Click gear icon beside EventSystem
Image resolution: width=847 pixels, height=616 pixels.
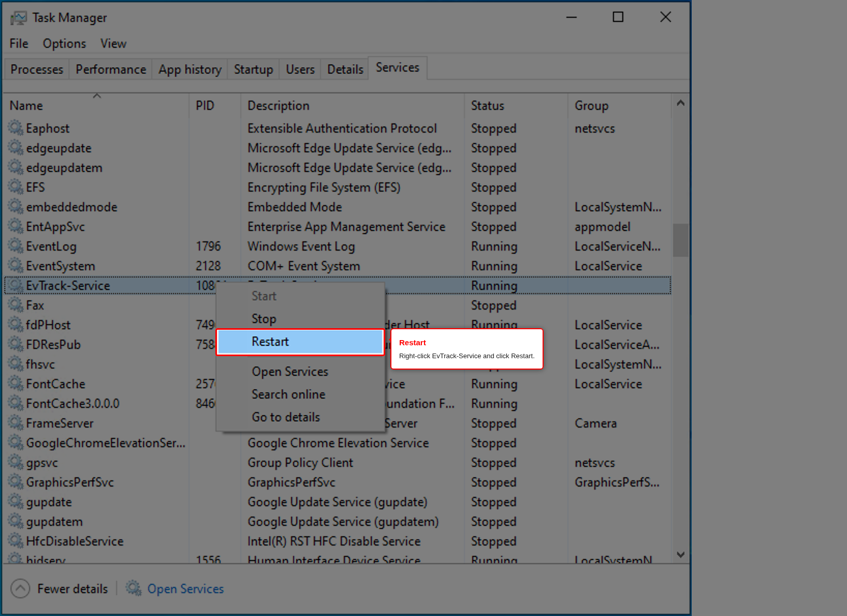pyautogui.click(x=16, y=265)
